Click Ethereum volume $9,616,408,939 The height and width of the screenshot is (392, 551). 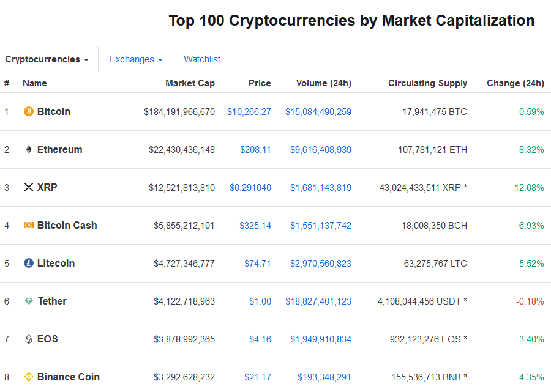pos(321,150)
